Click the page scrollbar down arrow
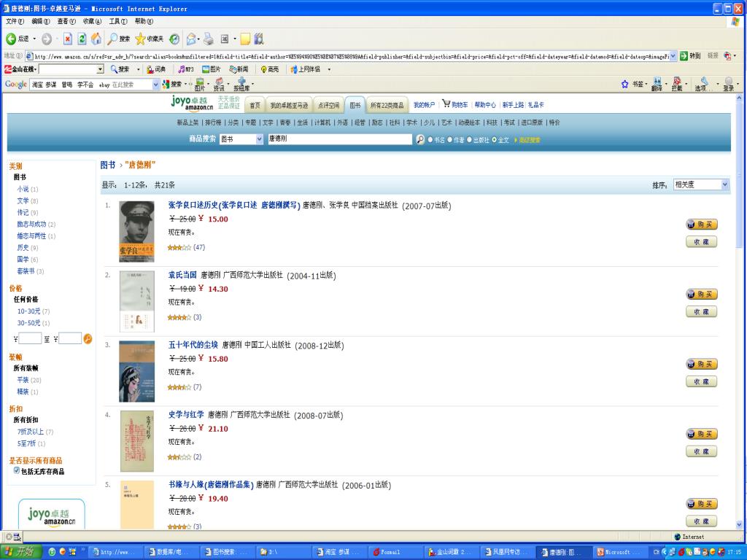Image resolution: width=747 pixels, height=560 pixels. click(739, 524)
